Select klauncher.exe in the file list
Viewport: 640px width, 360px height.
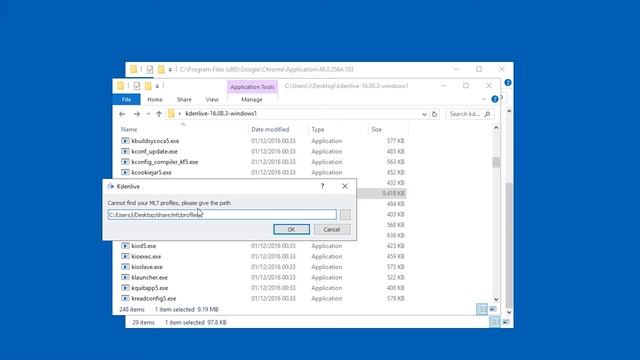pyautogui.click(x=149, y=278)
